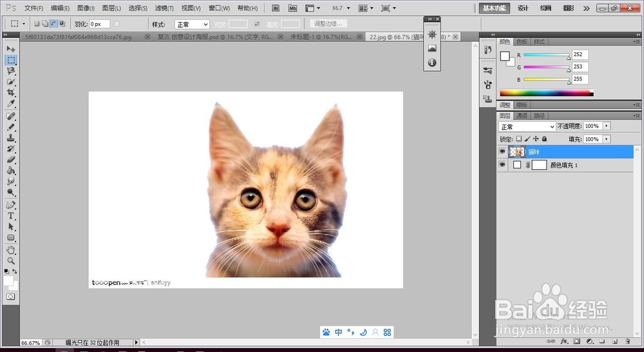Open the Navigator panel icon

(432, 35)
